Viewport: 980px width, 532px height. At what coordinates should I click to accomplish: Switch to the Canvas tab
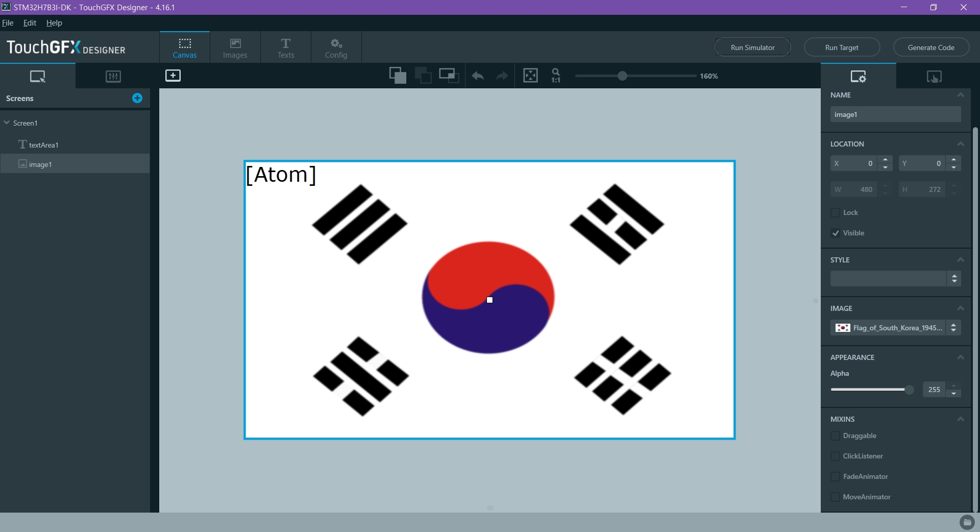point(185,47)
